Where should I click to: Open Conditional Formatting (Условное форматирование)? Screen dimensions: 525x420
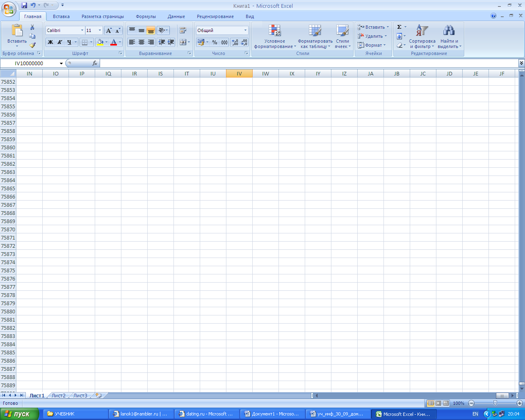tap(275, 37)
